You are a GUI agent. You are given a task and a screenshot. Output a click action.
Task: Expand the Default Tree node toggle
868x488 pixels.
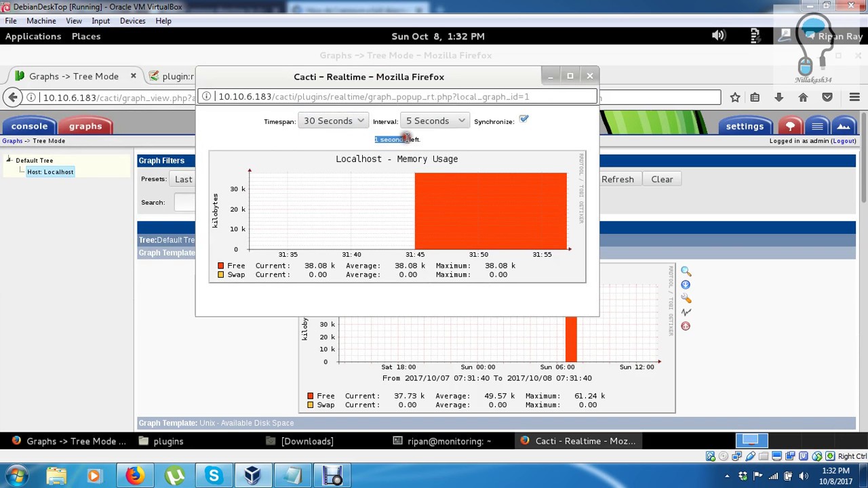pyautogui.click(x=9, y=160)
